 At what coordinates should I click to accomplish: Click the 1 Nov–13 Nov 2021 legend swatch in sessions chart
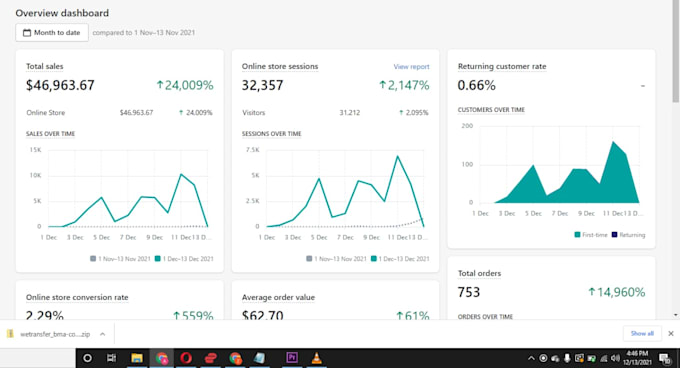[x=309, y=259]
